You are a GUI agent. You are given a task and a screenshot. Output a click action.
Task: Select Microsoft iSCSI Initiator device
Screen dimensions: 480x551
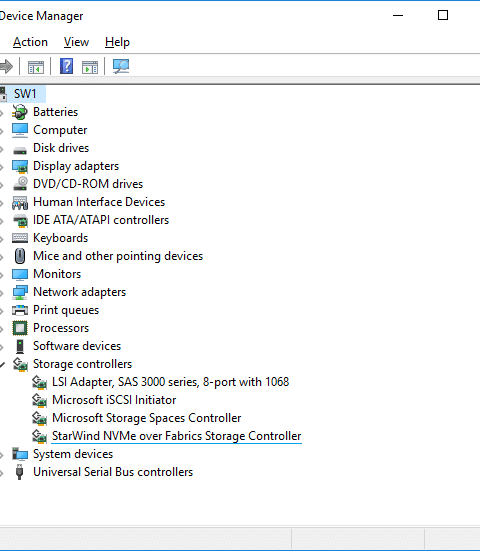(114, 400)
